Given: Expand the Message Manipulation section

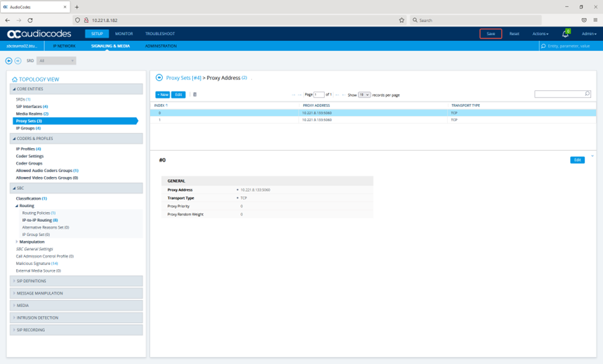Looking at the screenshot, I should coord(76,294).
